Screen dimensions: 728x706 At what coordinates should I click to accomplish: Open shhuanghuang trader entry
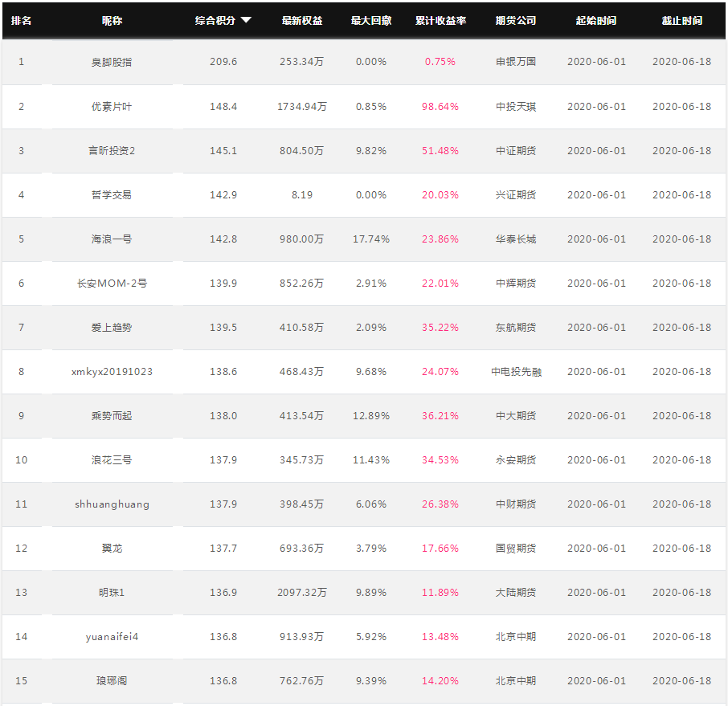112,504
